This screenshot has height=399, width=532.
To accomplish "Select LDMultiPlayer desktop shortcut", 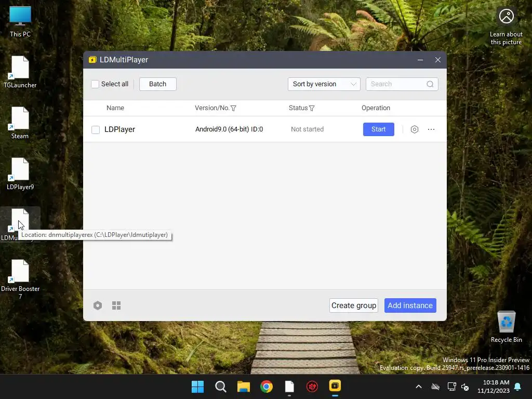I will pyautogui.click(x=20, y=224).
